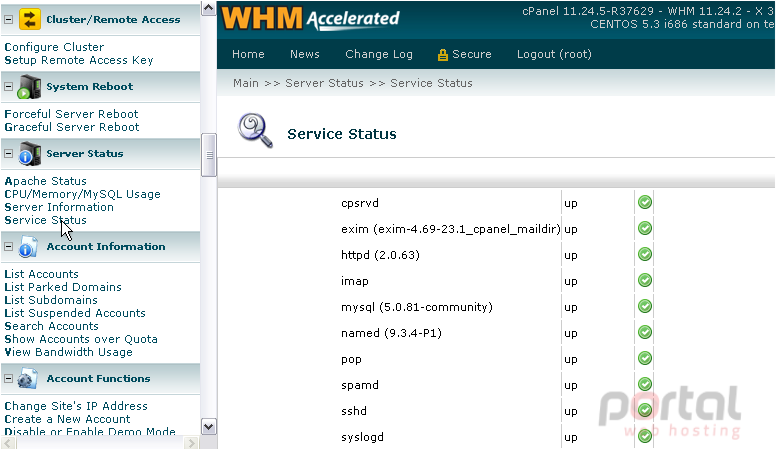The width and height of the screenshot is (776, 450).
Task: Click the httpd (2.0.63) service name
Action: (380, 255)
